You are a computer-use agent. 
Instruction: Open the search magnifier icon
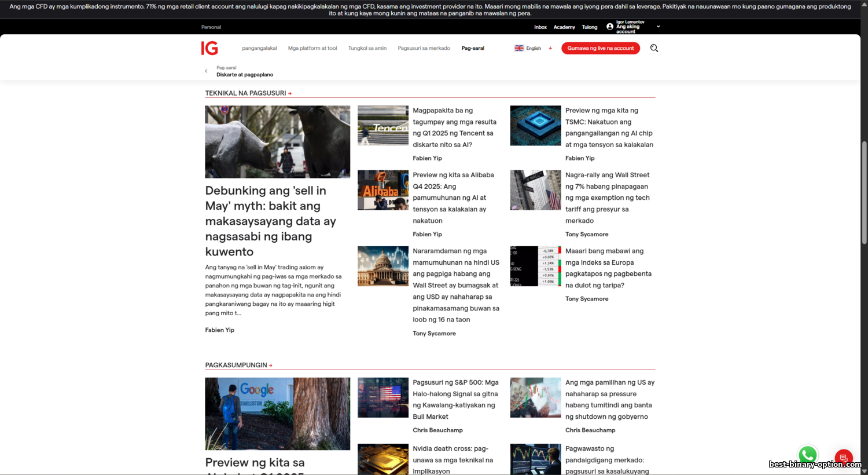654,48
